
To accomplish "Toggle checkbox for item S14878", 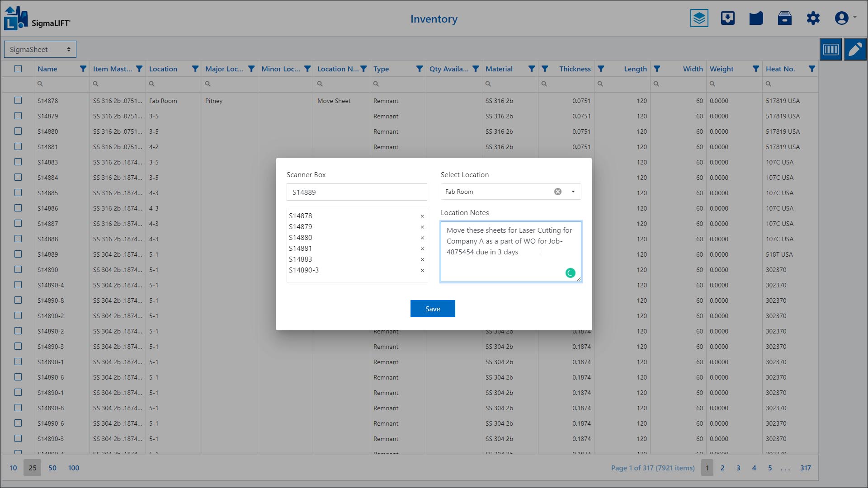I will coord(18,100).
